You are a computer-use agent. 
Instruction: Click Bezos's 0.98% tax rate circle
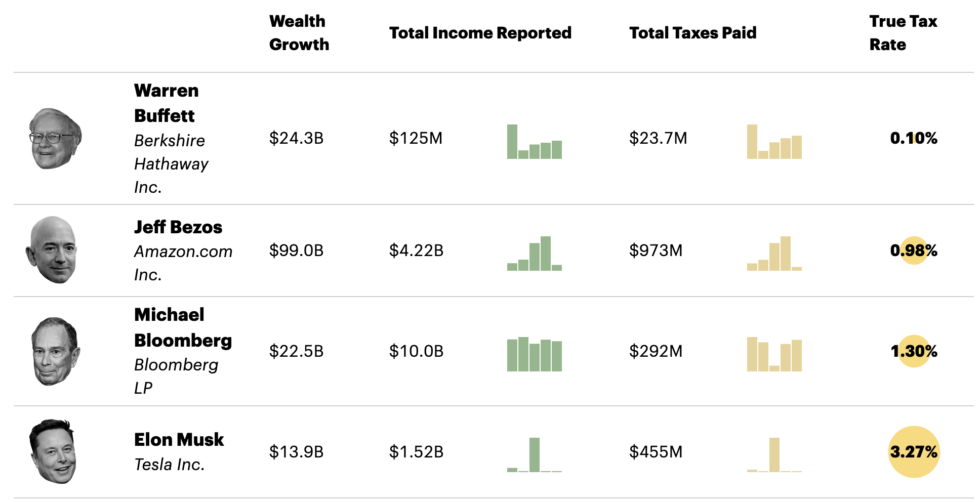914,250
